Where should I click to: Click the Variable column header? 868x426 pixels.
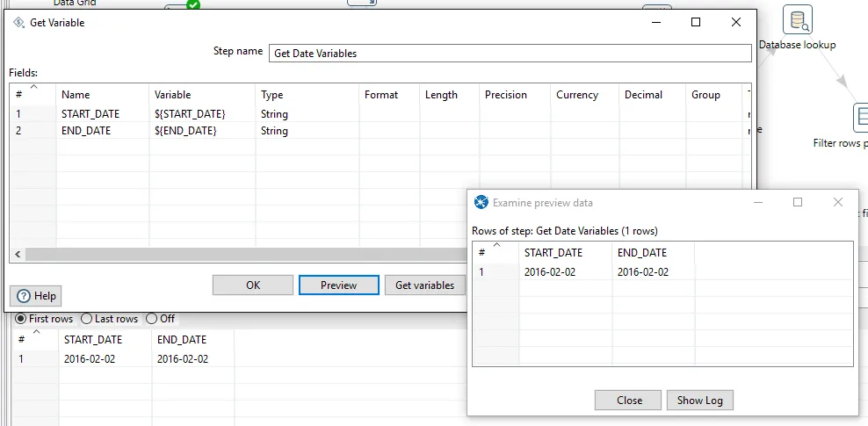coord(202,94)
